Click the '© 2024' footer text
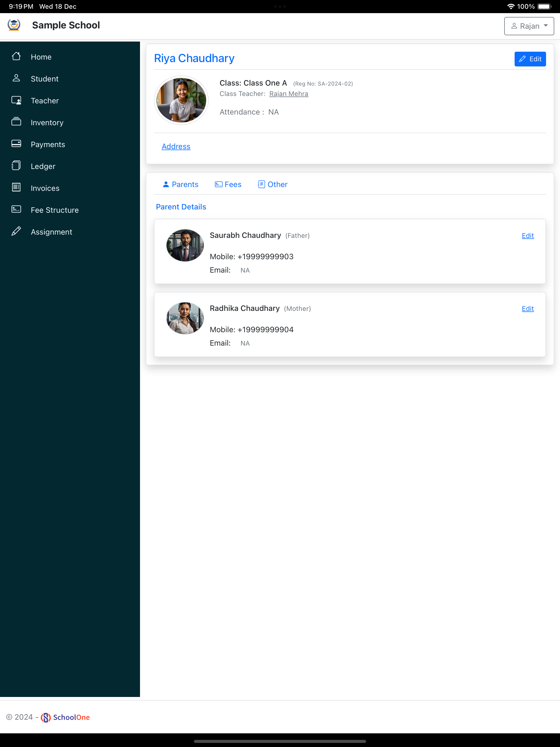Screen dimensions: 560x747 click(x=19, y=717)
